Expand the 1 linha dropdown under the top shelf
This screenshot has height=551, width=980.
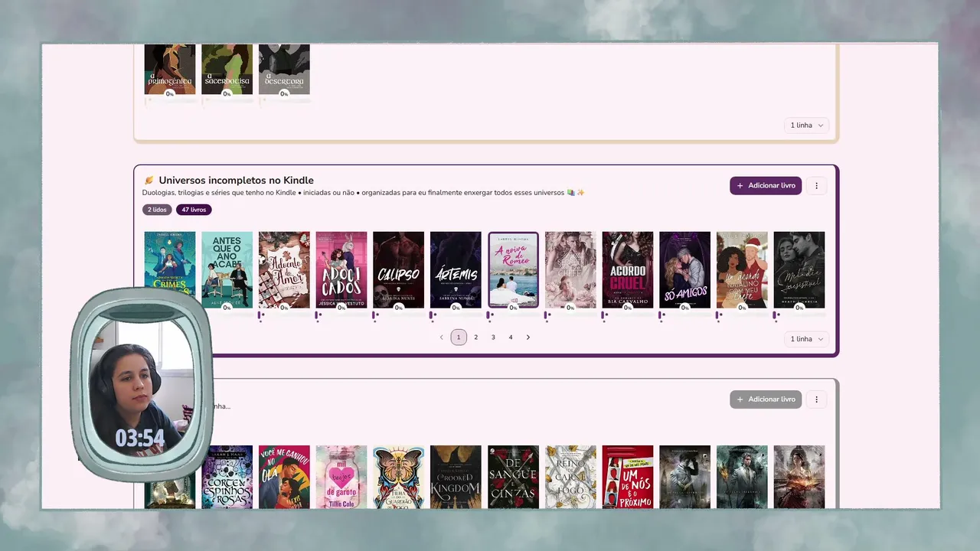click(x=807, y=126)
